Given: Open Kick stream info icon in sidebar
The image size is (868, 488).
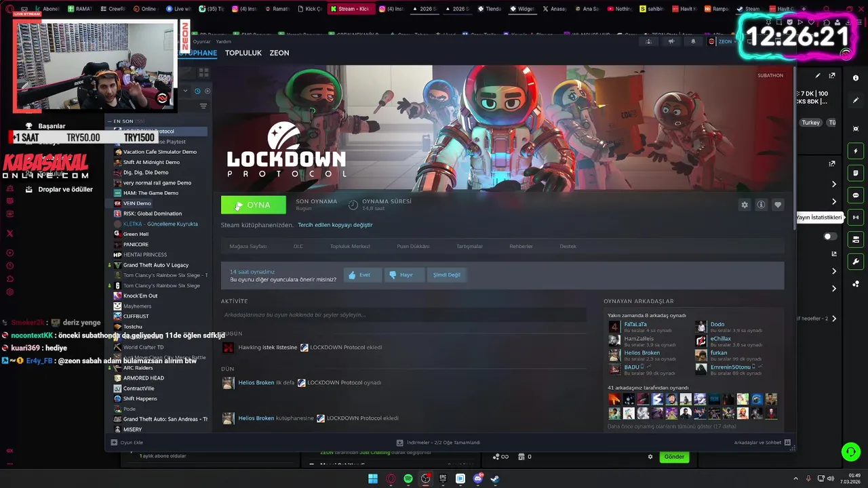Looking at the screenshot, I should click(856, 78).
